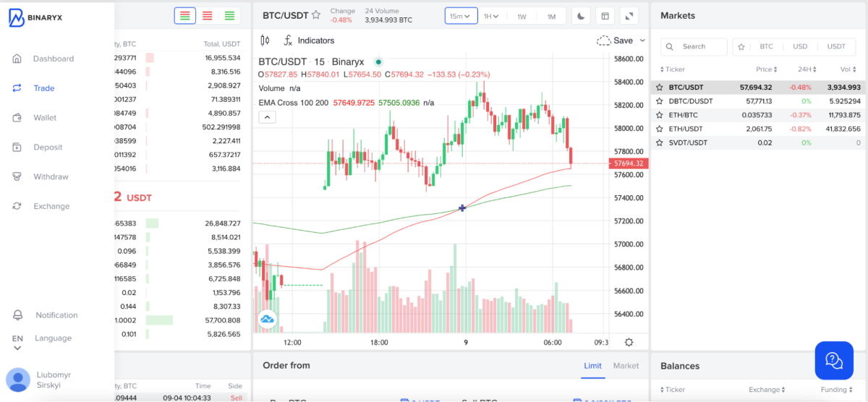Screen dimensions: 868x402
Task: Open the live chat support widget
Action: [x=834, y=360]
